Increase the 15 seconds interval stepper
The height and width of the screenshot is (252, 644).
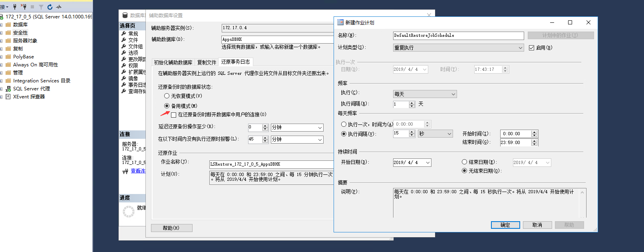coord(412,132)
